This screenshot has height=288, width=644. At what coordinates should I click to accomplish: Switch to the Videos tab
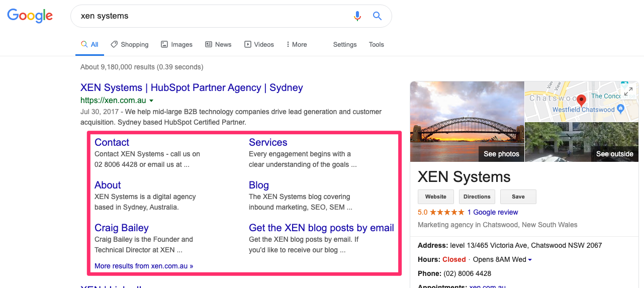click(259, 44)
